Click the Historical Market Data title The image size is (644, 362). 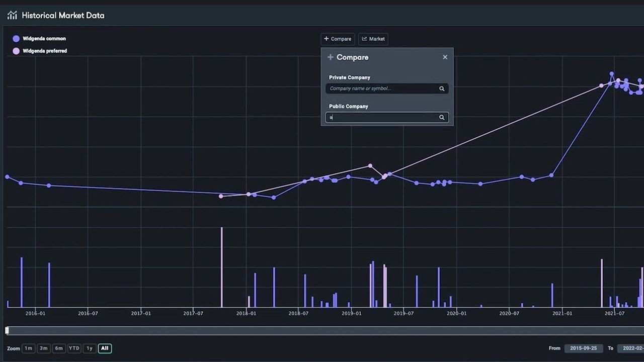(x=63, y=16)
